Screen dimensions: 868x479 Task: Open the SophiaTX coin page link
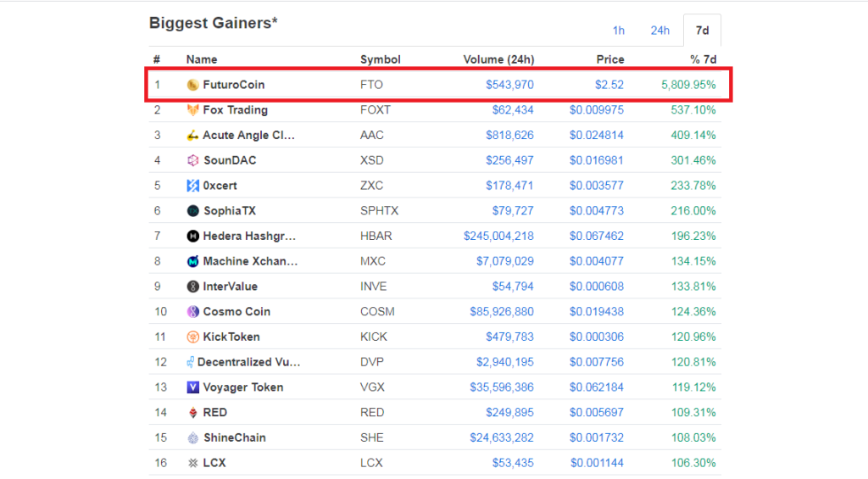point(234,211)
